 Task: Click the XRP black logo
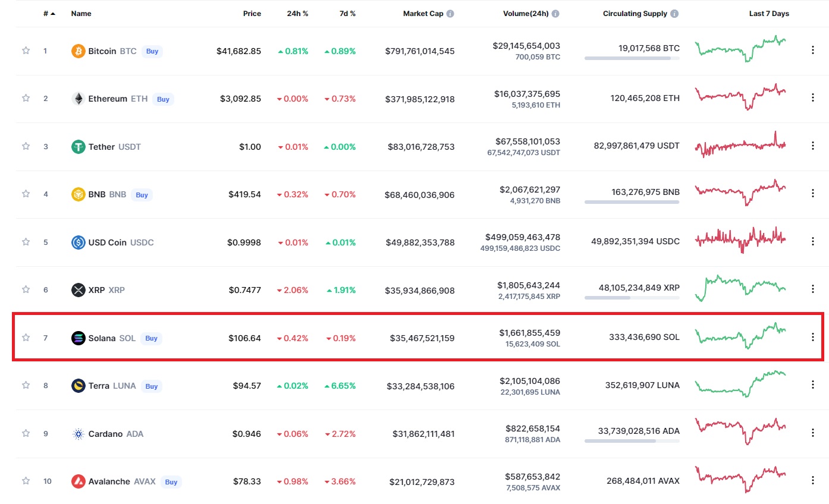pos(78,290)
